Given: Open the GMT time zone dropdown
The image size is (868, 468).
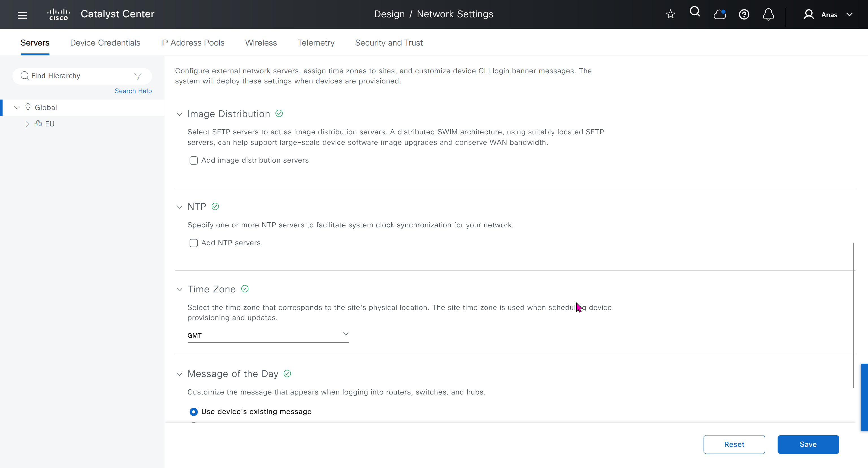Looking at the screenshot, I should pyautogui.click(x=268, y=335).
